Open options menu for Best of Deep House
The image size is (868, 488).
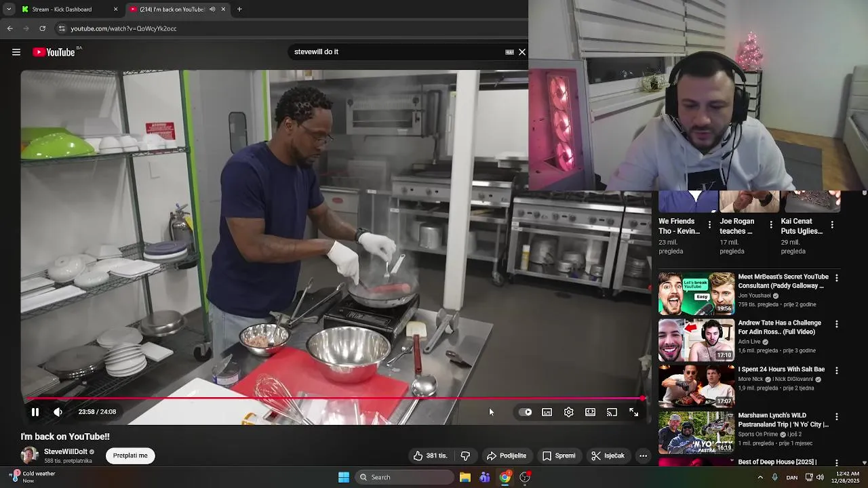coord(837,463)
